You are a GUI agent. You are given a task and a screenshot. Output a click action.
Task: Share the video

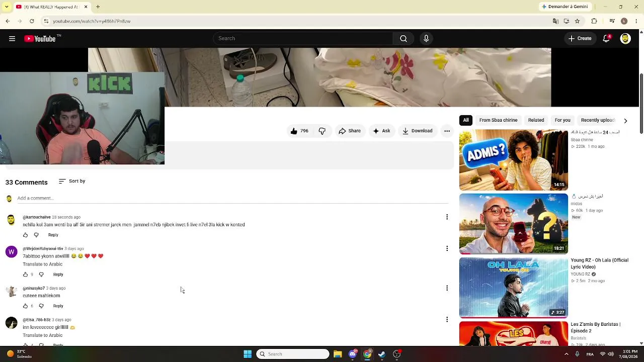[350, 131]
